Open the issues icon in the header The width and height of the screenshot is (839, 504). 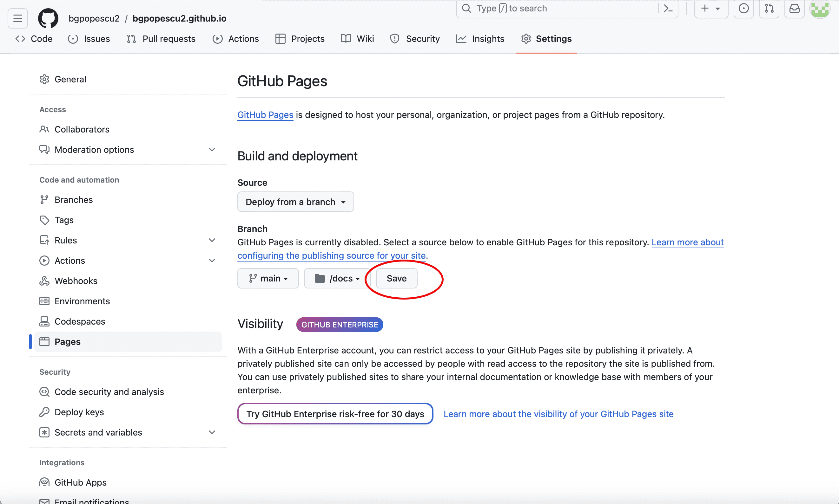coord(743,9)
